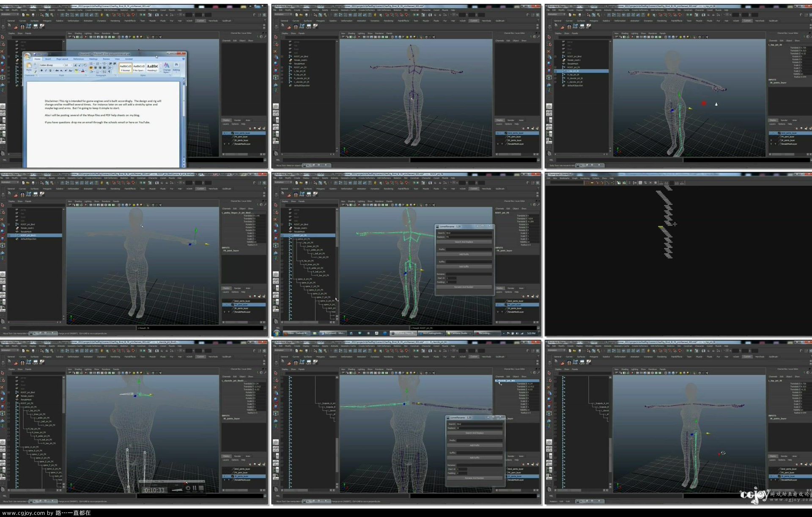This screenshot has width=812, height=517.
Task: Apply the Heading 1 style in Word
Action: point(152,67)
